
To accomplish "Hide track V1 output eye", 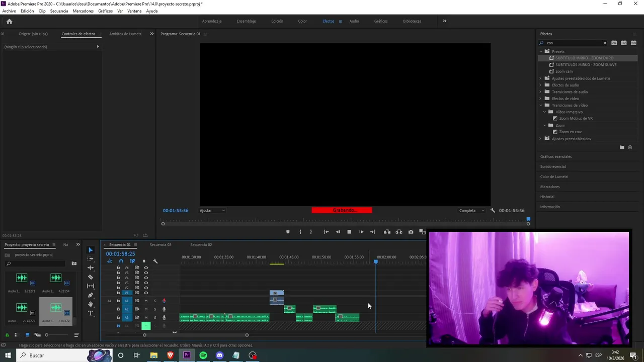I will pos(146,293).
